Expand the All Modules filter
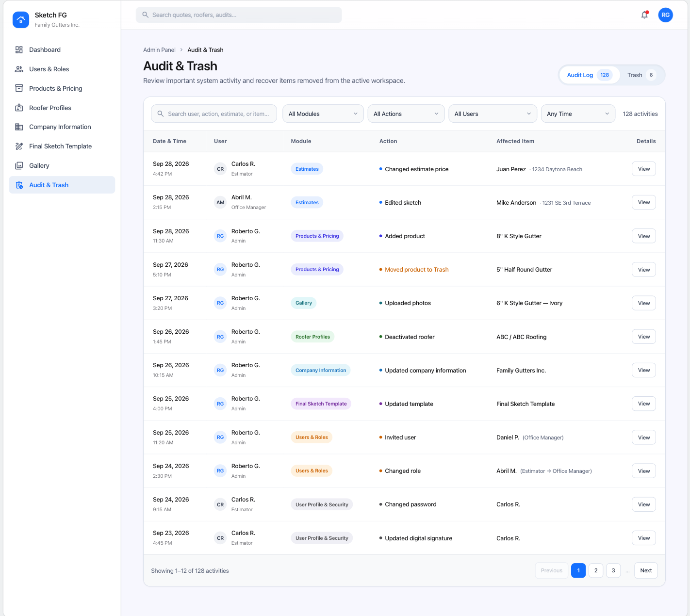This screenshot has height=616, width=690. (323, 114)
